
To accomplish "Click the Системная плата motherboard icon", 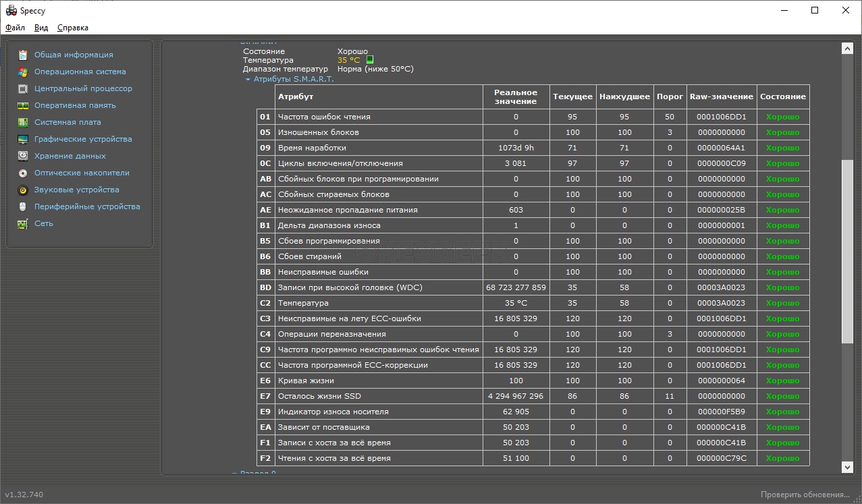I will (23, 122).
